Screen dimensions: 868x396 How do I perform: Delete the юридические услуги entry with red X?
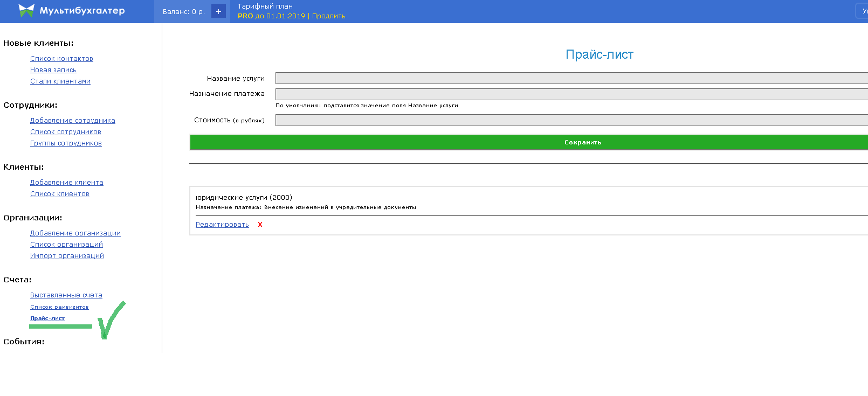pos(260,225)
